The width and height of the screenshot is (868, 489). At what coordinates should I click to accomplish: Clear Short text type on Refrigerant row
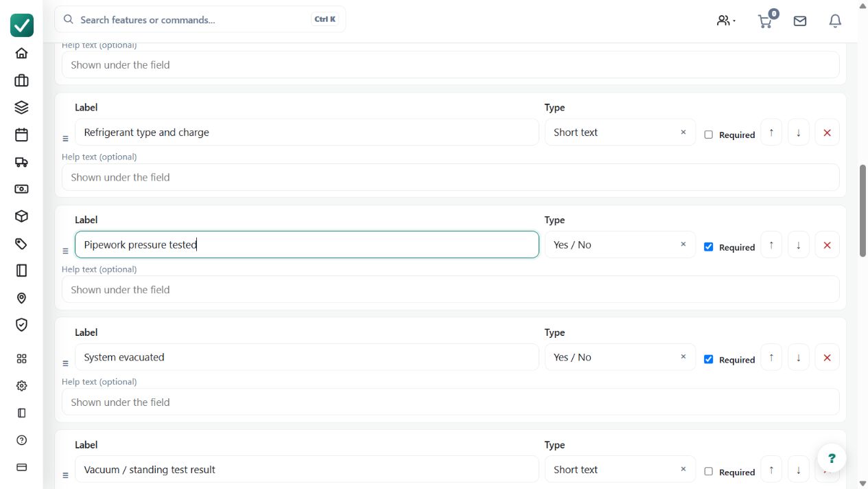pyautogui.click(x=683, y=133)
